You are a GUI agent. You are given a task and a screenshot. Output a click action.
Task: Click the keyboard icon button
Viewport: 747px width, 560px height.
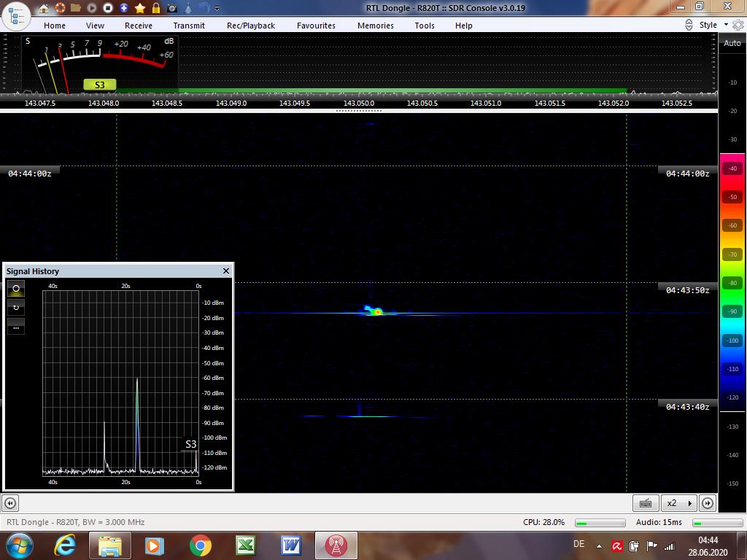646,503
